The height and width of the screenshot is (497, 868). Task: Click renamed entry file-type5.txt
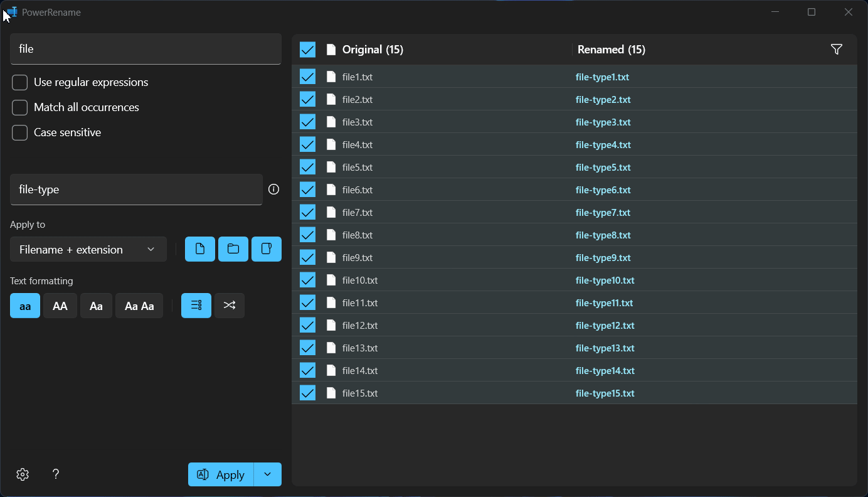pos(603,167)
